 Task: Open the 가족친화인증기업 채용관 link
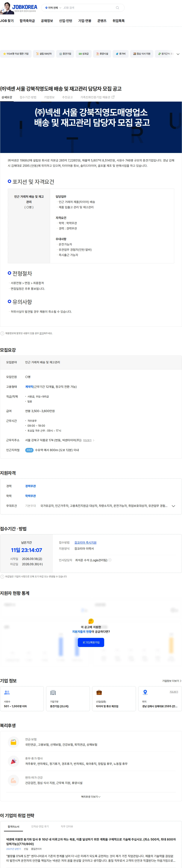click(97, 97)
